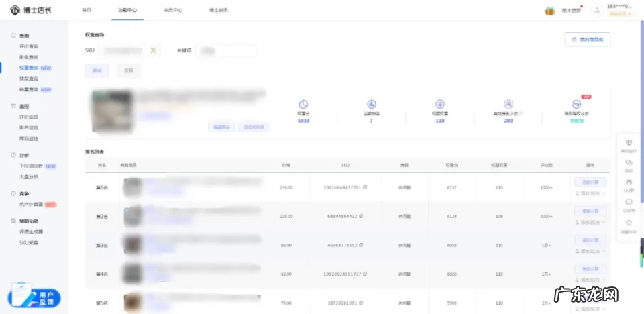Open 排名查询 in the left sidebar
Screen dimensions: 644x314
(29, 57)
